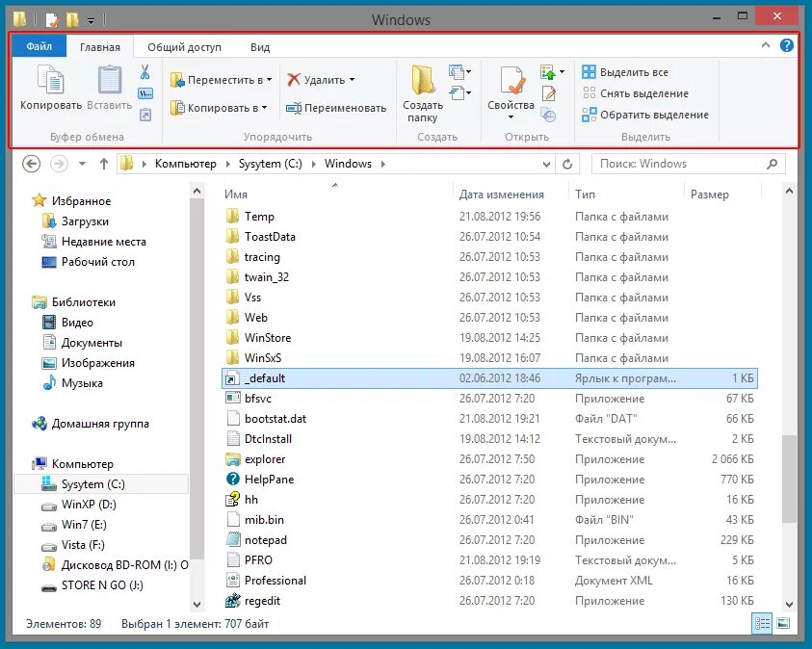
Task: Select the regedit application file
Action: coord(262,600)
